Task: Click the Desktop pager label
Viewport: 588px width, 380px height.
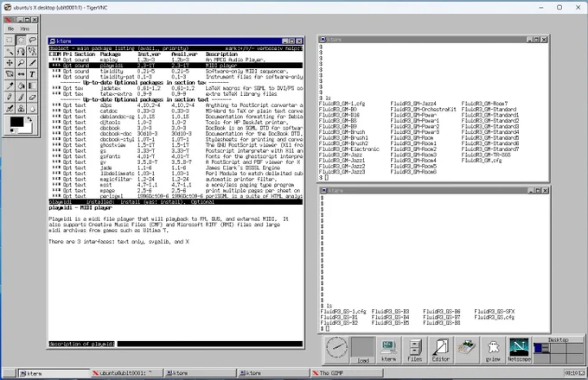Action: [558, 339]
